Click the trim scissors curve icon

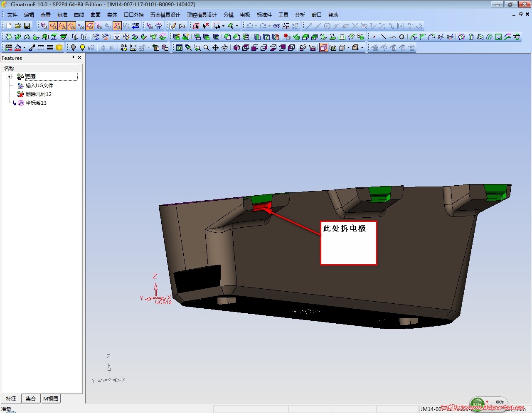click(x=441, y=37)
